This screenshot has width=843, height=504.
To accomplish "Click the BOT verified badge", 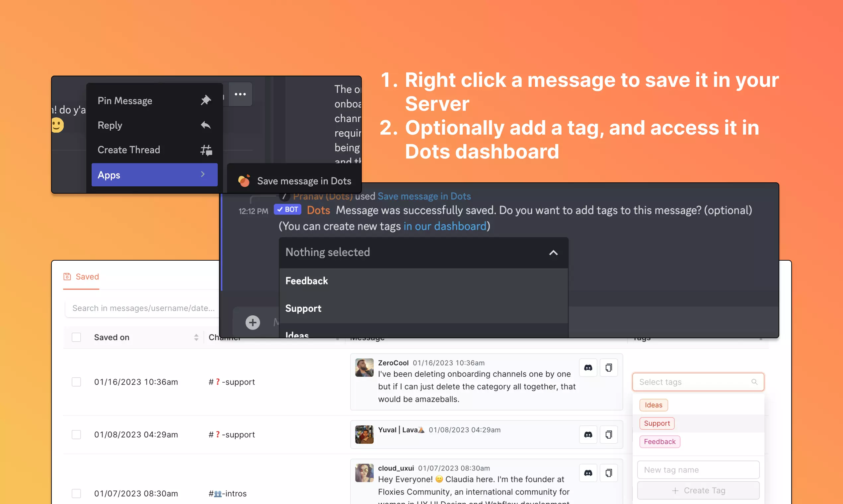I will coord(287,210).
